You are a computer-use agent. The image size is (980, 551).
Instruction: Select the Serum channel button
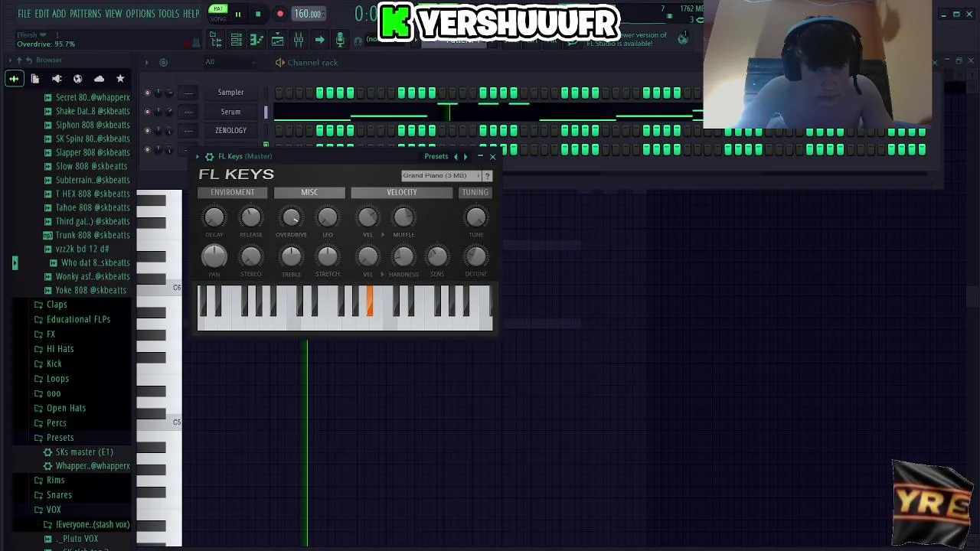[x=230, y=112]
